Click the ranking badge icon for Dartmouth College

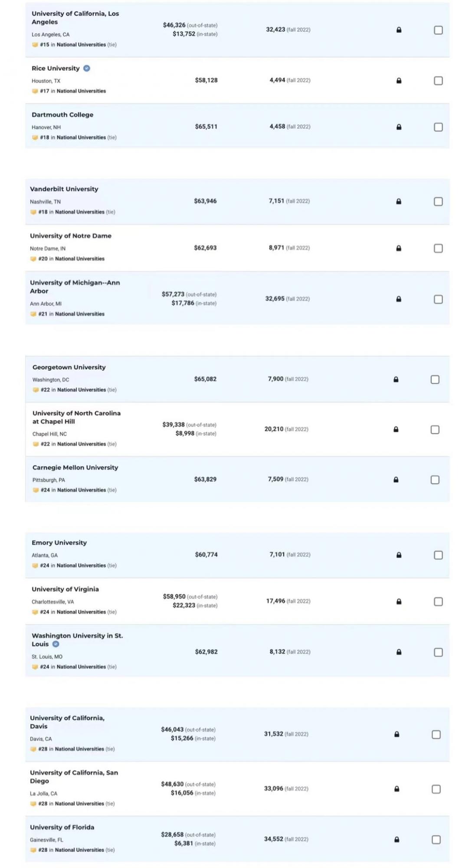35,138
